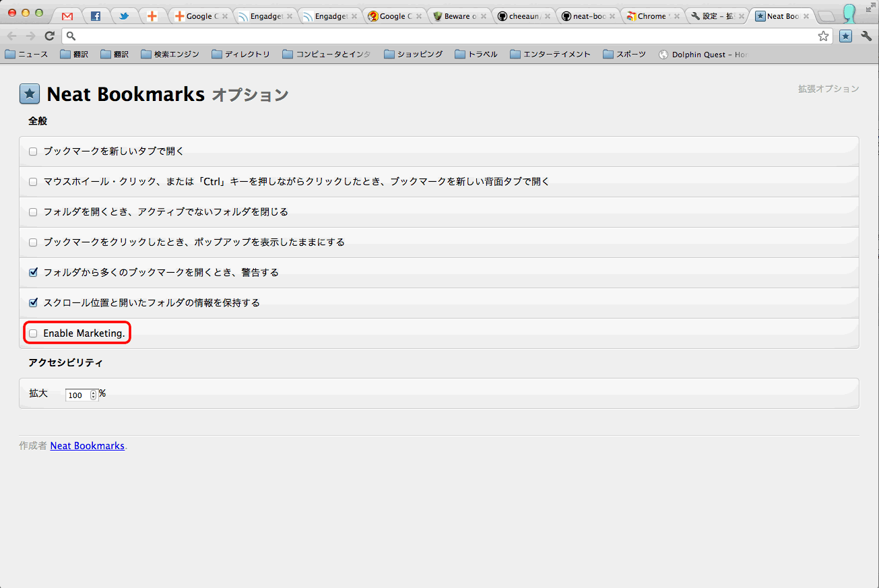879x588 pixels.
Task: Open the コンピュータとインタ bookmarks folder
Action: [x=327, y=55]
